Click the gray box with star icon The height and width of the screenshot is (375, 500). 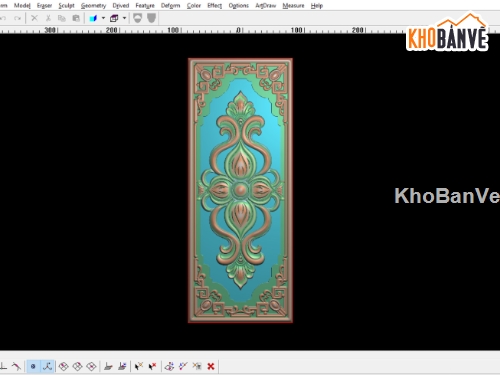(x=197, y=367)
